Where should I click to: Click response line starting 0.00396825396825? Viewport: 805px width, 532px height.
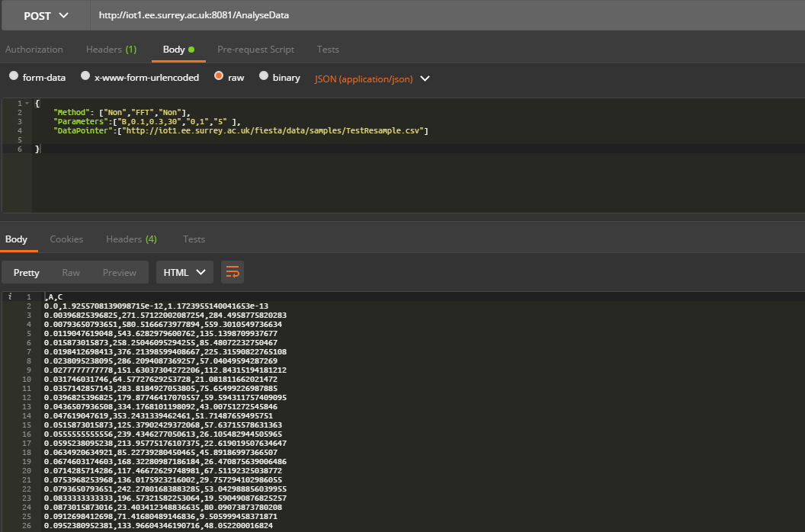(165, 316)
